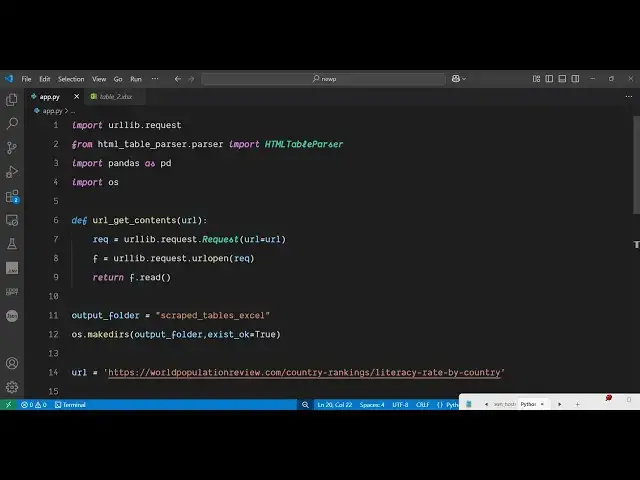Click the overlay panel's square icon
The image size is (640, 480).
point(629,400)
